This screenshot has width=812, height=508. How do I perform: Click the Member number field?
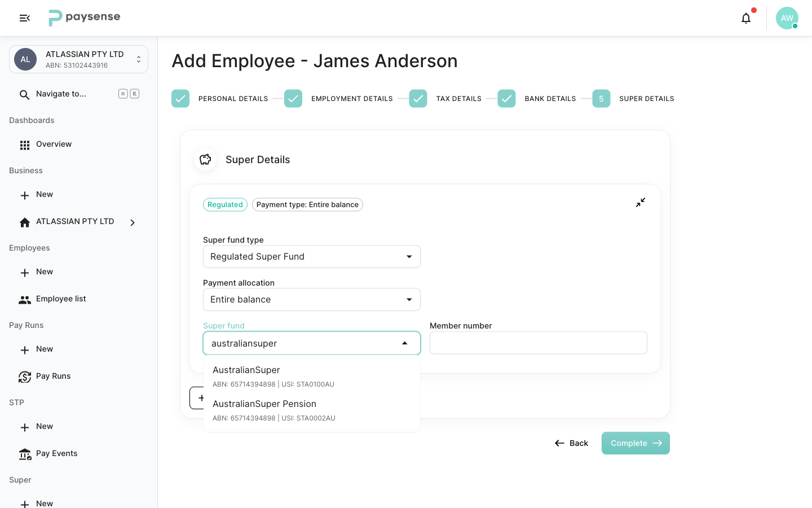coord(539,343)
